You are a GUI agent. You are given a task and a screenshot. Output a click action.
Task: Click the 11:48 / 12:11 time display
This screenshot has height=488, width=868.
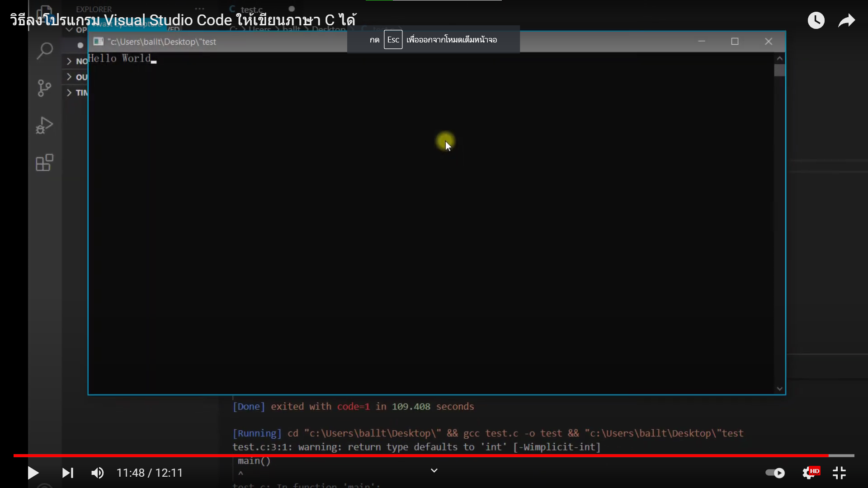(x=150, y=473)
